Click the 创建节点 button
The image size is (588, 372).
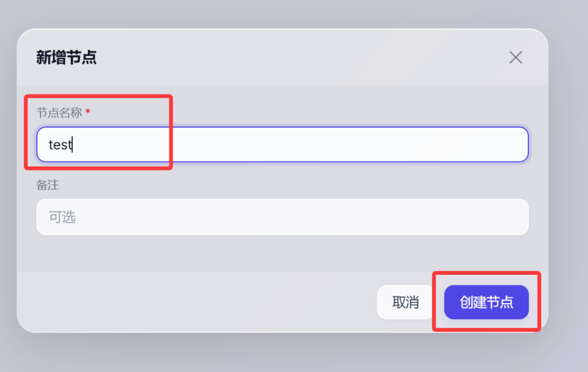point(486,302)
